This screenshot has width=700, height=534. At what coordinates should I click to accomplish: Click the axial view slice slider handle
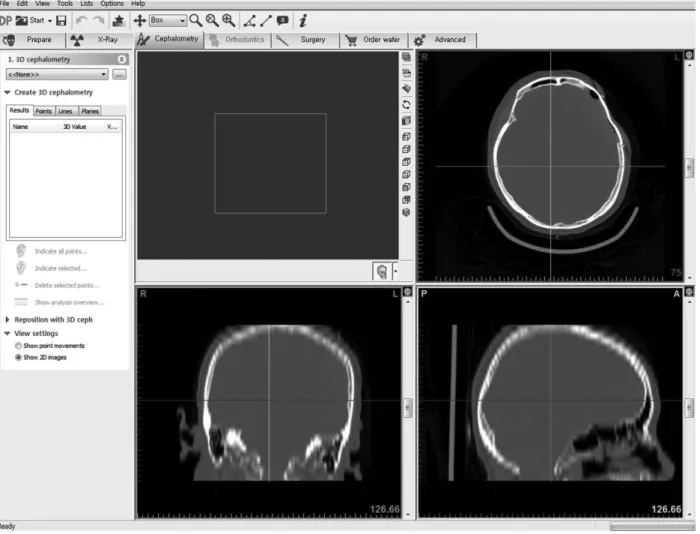[x=689, y=168]
